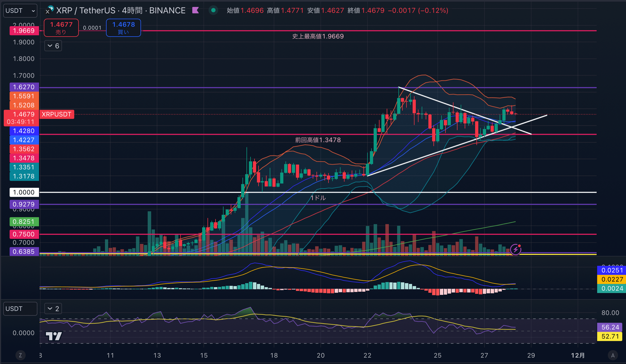The height and width of the screenshot is (364, 626).
Task: Click the 0.8251 green price label
Action: click(x=24, y=221)
